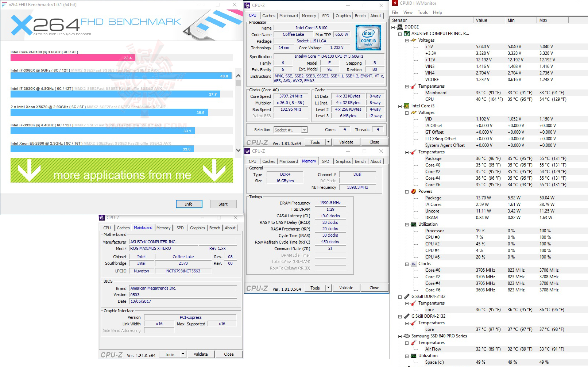The height and width of the screenshot is (367, 588).
Task: Open the Help menu in HWMonitor
Action: point(437,12)
